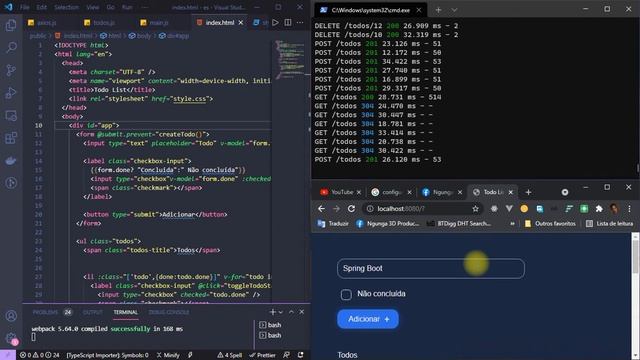Click Prettier in the status bar
This screenshot has width=640, height=360.
point(262,355)
